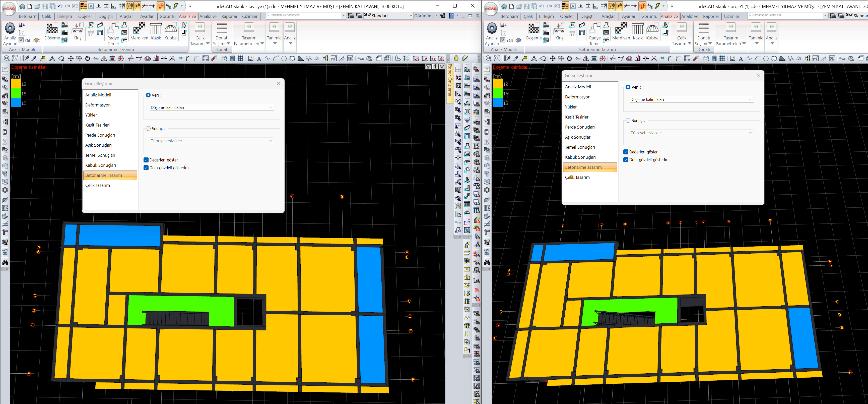Select Sonuç radio button in right dialog
The height and width of the screenshot is (404, 868).
click(628, 120)
